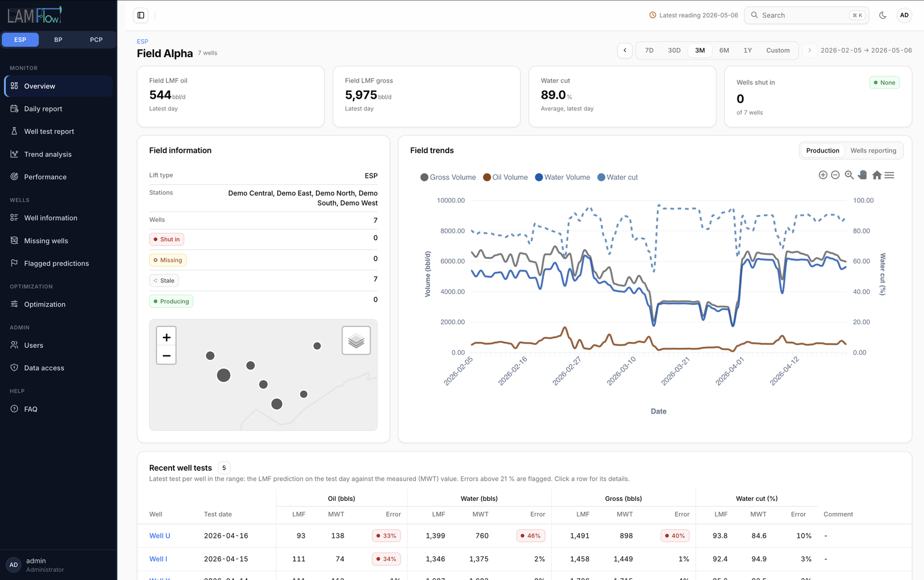Select the Production chart tab
The width and height of the screenshot is (924, 580).
click(x=822, y=151)
